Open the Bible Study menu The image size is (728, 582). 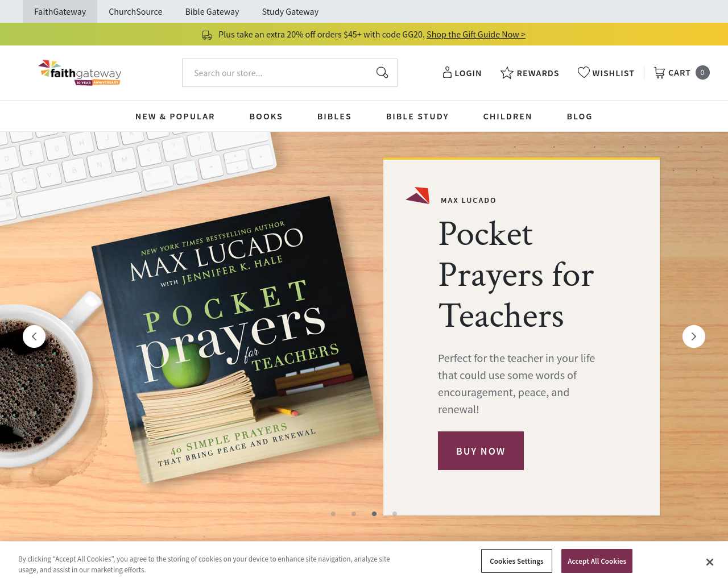pos(417,117)
